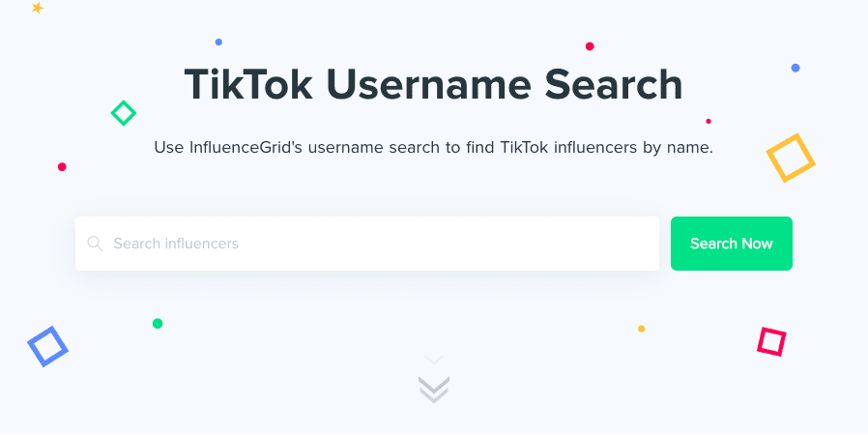
Task: Click the InfluenceGrid username search description text
Action: pyautogui.click(x=433, y=148)
